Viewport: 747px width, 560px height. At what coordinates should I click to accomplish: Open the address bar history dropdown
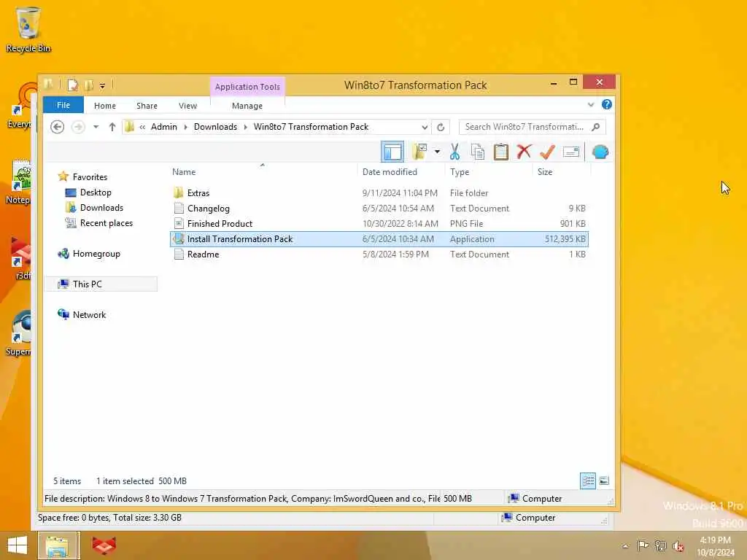pos(424,127)
